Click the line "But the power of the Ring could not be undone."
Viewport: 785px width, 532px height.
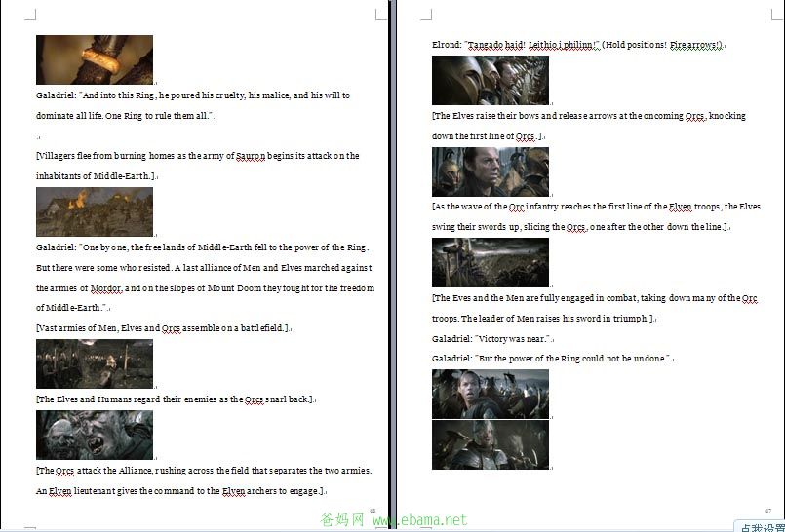pyautogui.click(x=550, y=359)
